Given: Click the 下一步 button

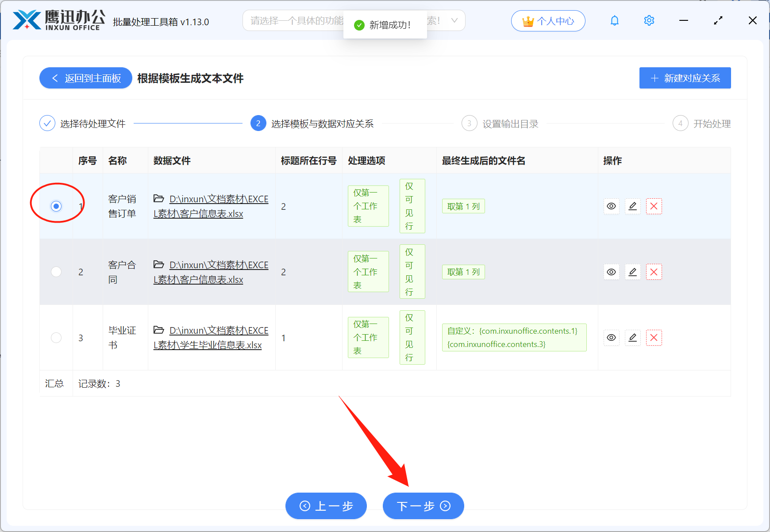Looking at the screenshot, I should (x=423, y=506).
